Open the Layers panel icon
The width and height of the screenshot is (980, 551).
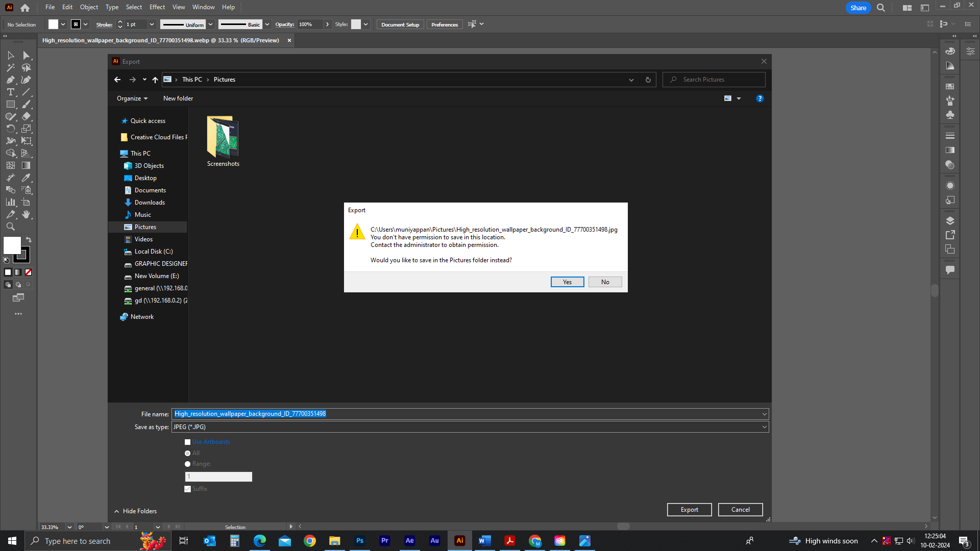(950, 220)
